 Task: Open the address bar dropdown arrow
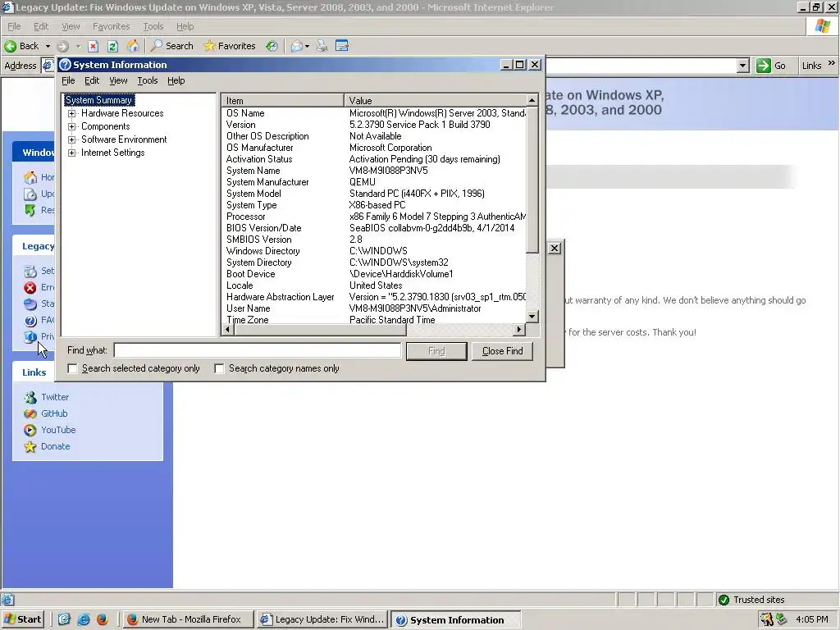point(742,66)
